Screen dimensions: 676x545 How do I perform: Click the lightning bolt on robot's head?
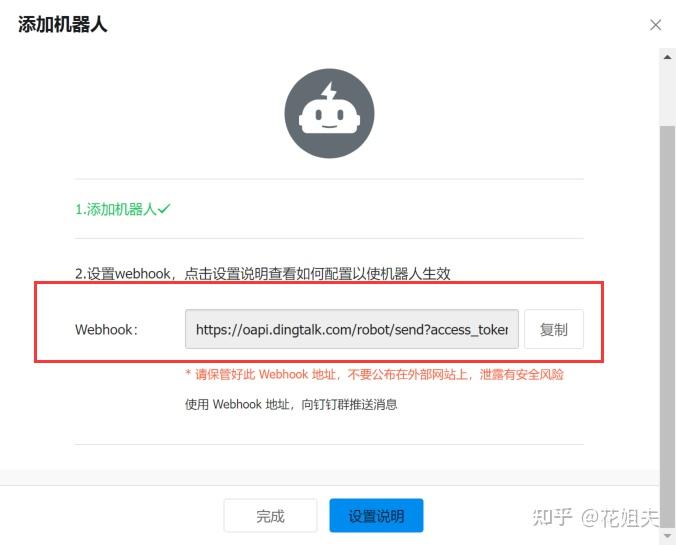point(330,91)
